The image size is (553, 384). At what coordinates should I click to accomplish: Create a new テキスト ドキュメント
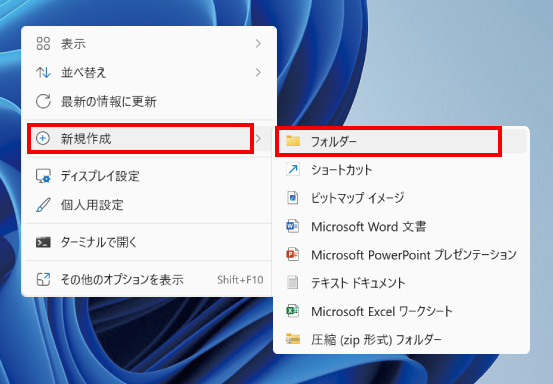tap(401, 282)
